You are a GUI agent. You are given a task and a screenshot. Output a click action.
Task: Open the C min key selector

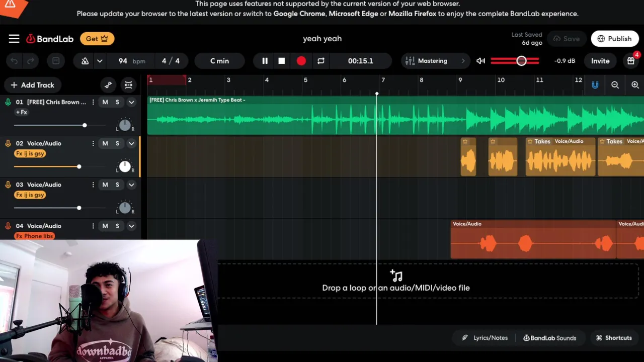pyautogui.click(x=219, y=61)
